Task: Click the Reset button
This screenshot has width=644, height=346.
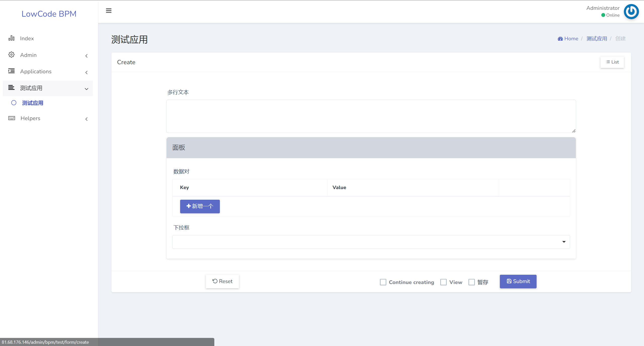Action: [222, 281]
